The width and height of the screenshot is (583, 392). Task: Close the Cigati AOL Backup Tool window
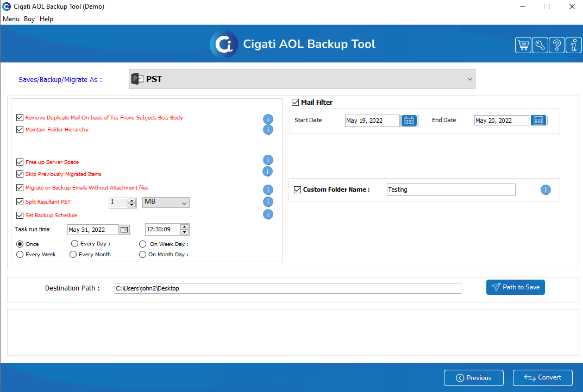coord(572,7)
